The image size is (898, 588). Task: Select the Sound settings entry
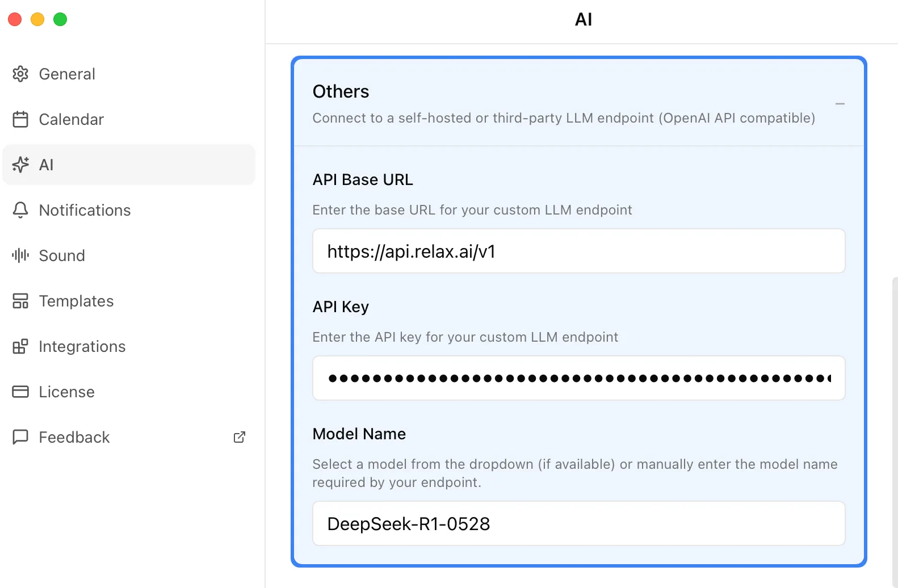coord(62,255)
